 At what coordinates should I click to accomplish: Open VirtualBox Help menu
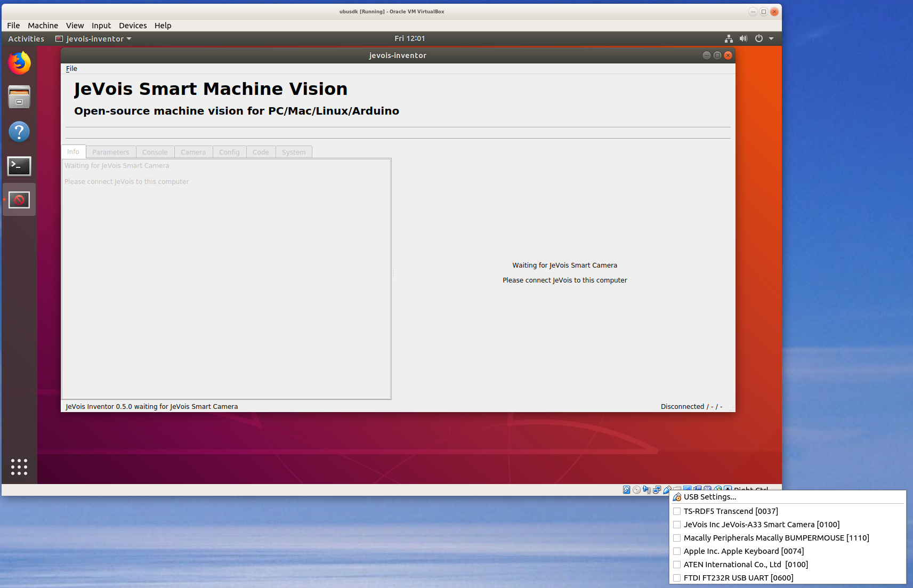[x=163, y=26]
